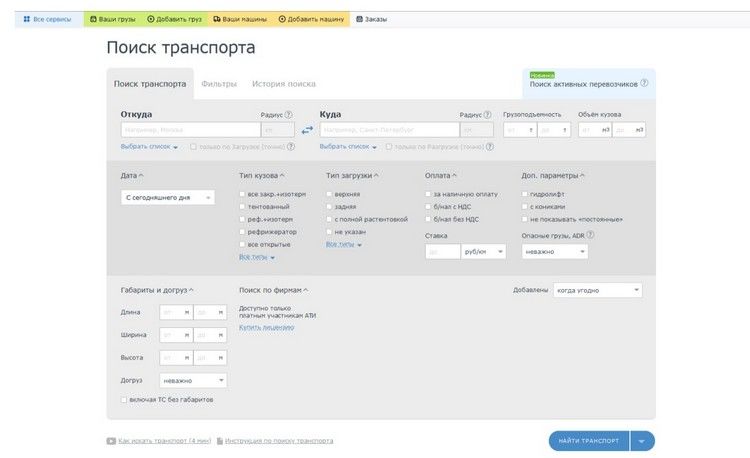
Task: Click help icon near Поиск активных перевозчиков
Action: point(645,84)
